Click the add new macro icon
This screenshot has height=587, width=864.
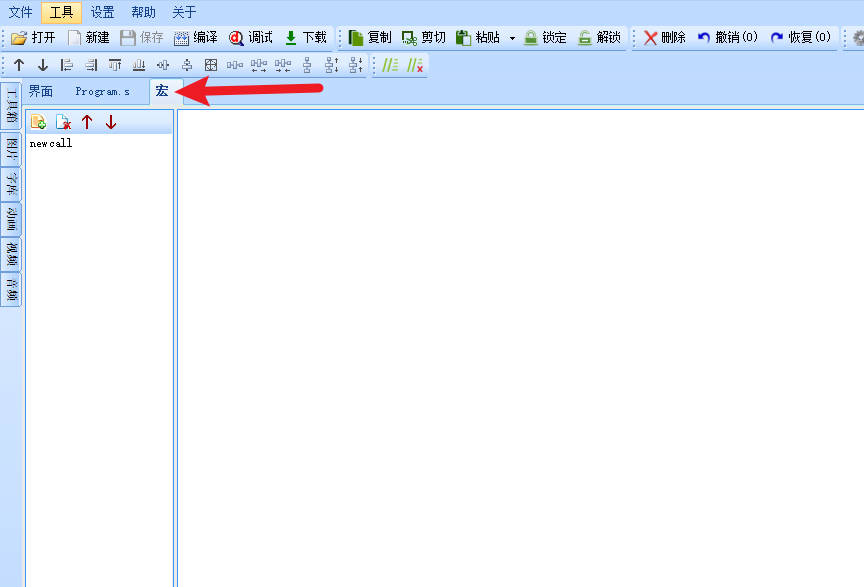pos(38,122)
